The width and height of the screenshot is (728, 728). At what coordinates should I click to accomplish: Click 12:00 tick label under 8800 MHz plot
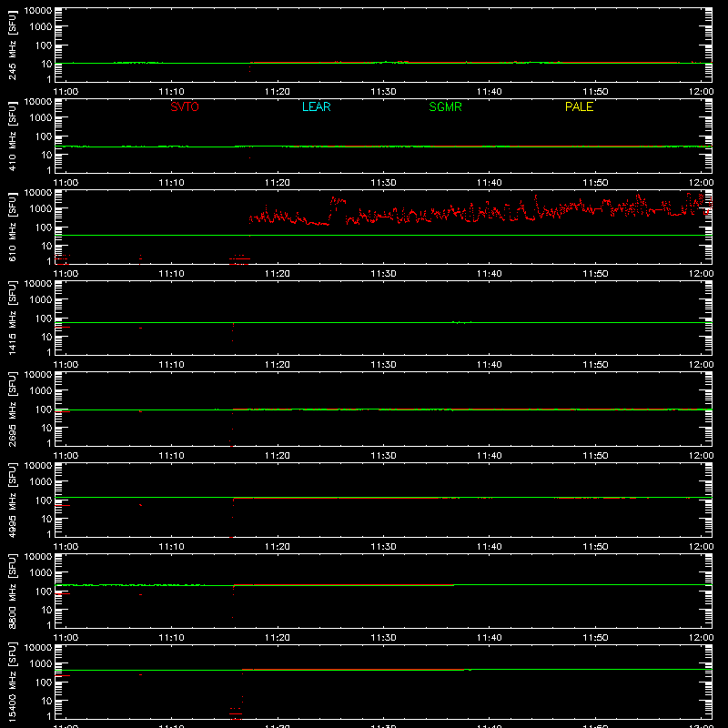click(x=701, y=638)
